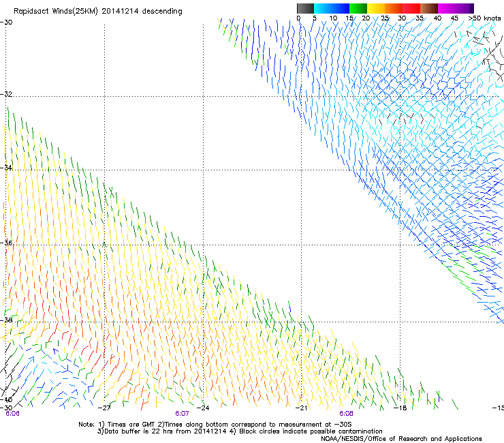The height and width of the screenshot is (443, 504).
Task: Select the red 30-35 knots legend swatch
Action: [x=411, y=8]
